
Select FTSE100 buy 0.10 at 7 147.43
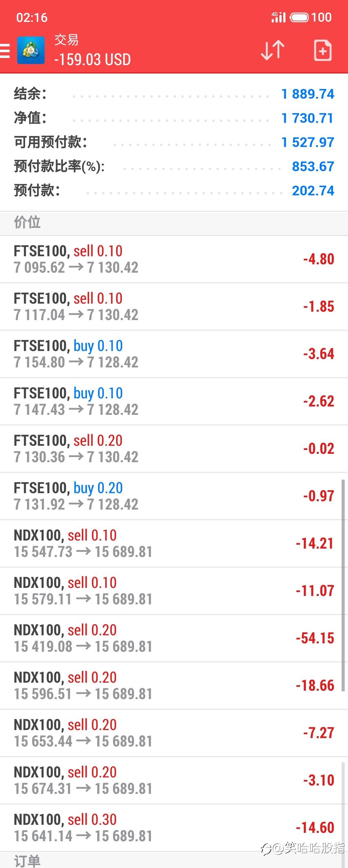tap(174, 401)
